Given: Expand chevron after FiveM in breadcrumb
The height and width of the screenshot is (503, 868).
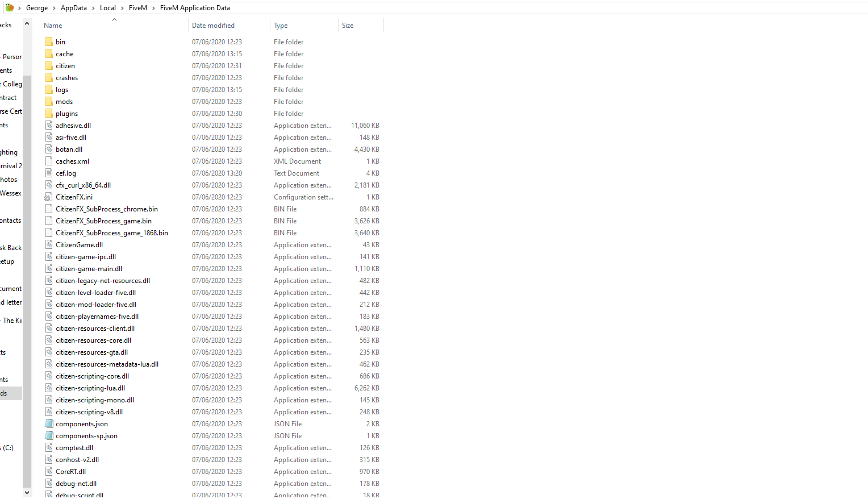Looking at the screenshot, I should 153,8.
